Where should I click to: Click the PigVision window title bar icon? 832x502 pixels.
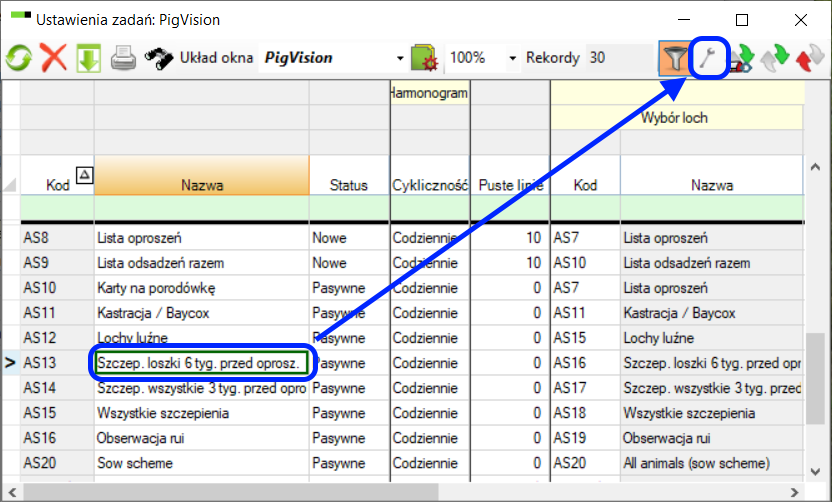(21, 15)
